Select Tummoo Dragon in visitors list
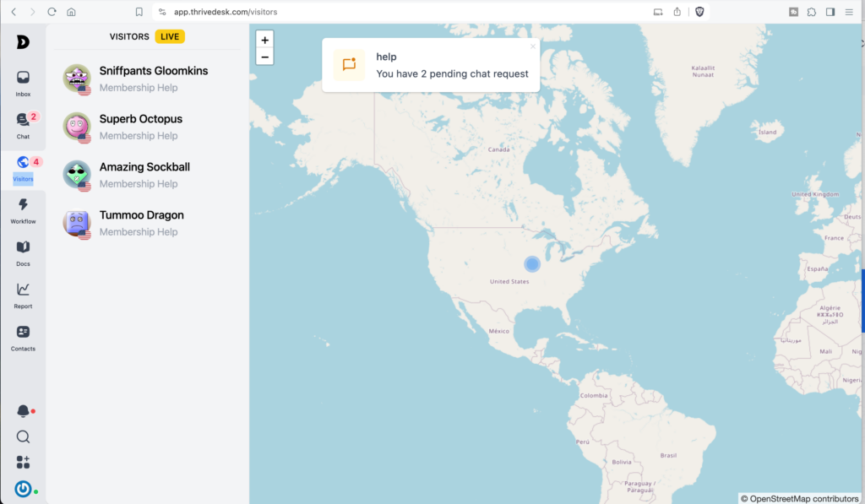The height and width of the screenshot is (504, 865). pyautogui.click(x=140, y=223)
